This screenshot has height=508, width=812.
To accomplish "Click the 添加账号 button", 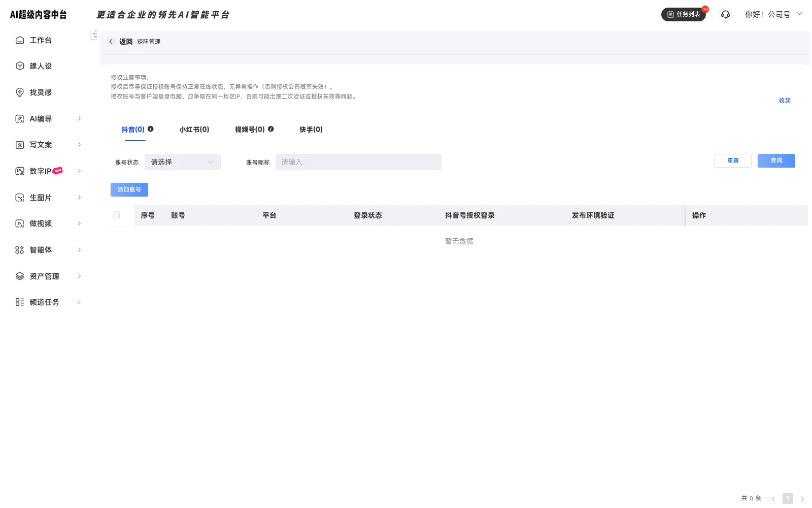I will [x=129, y=189].
